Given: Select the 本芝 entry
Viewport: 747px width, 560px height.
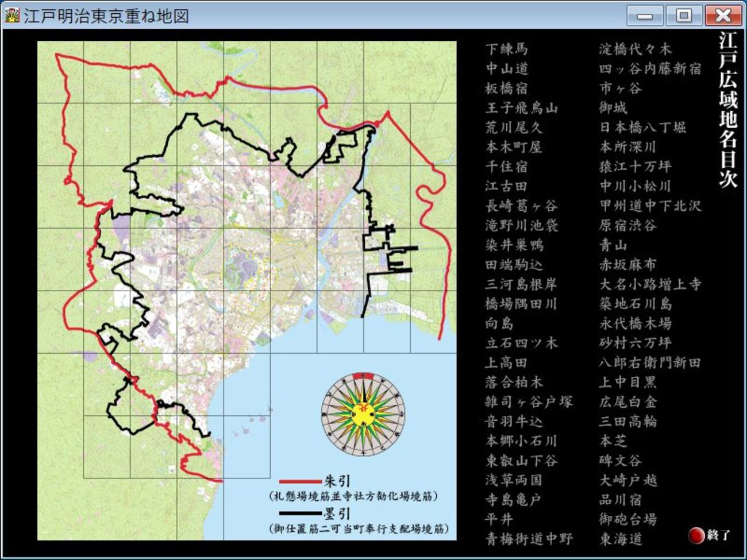Looking at the screenshot, I should pyautogui.click(x=613, y=441).
